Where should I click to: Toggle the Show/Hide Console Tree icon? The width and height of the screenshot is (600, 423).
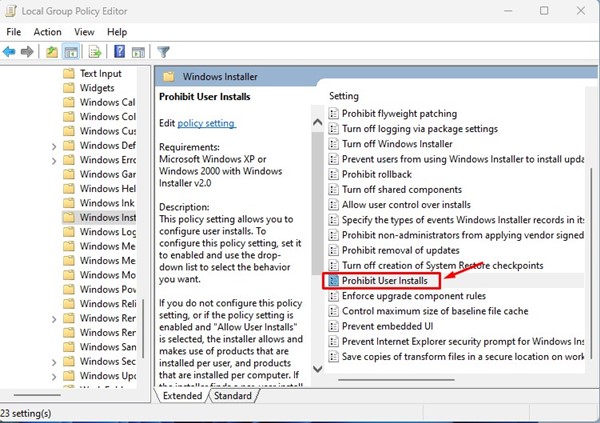click(x=71, y=51)
